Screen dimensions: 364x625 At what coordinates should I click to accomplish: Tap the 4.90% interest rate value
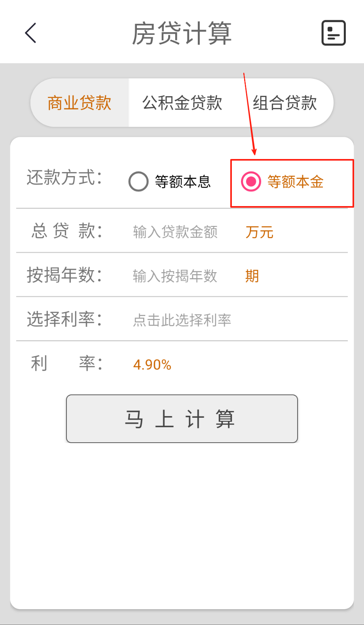tap(152, 364)
